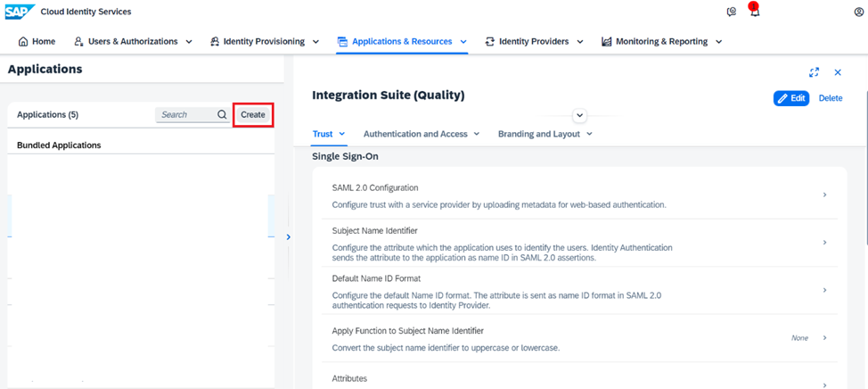Click the Edit button
Image resolution: width=868 pixels, height=389 pixels.
[791, 99]
